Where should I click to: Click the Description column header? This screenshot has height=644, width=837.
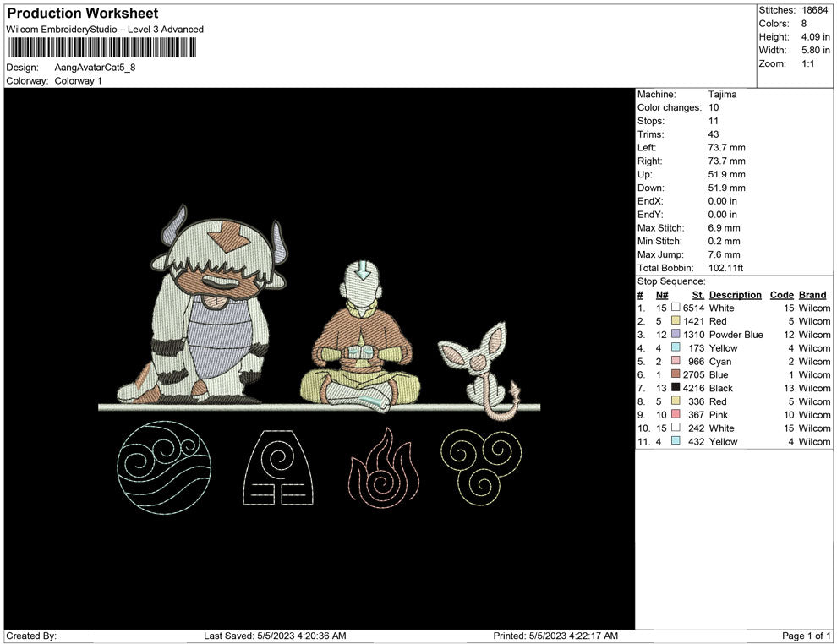(x=735, y=295)
